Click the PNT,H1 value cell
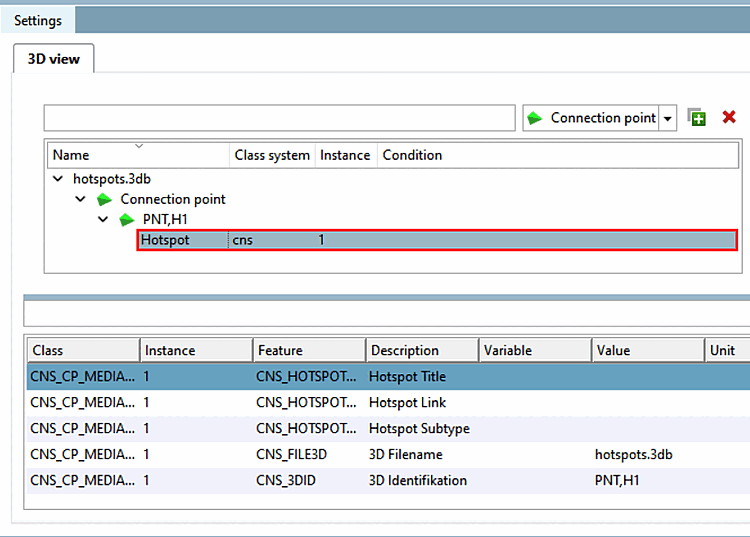This screenshot has height=537, width=750. point(617,480)
